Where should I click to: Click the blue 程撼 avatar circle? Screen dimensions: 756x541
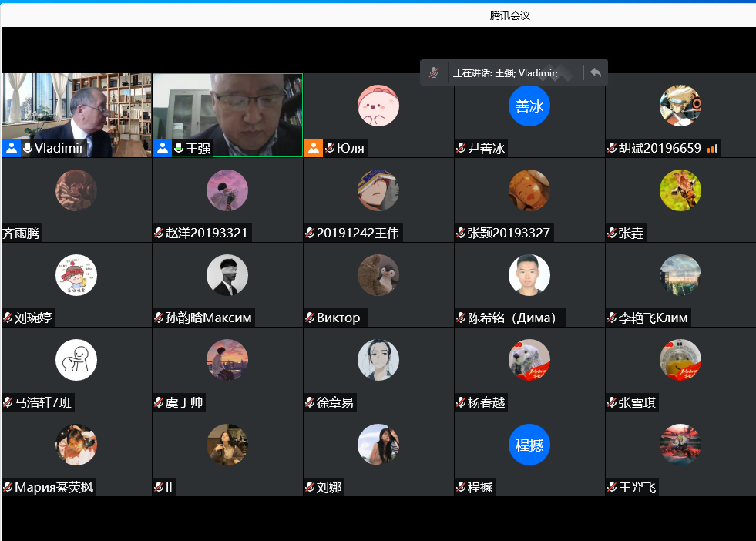529,445
